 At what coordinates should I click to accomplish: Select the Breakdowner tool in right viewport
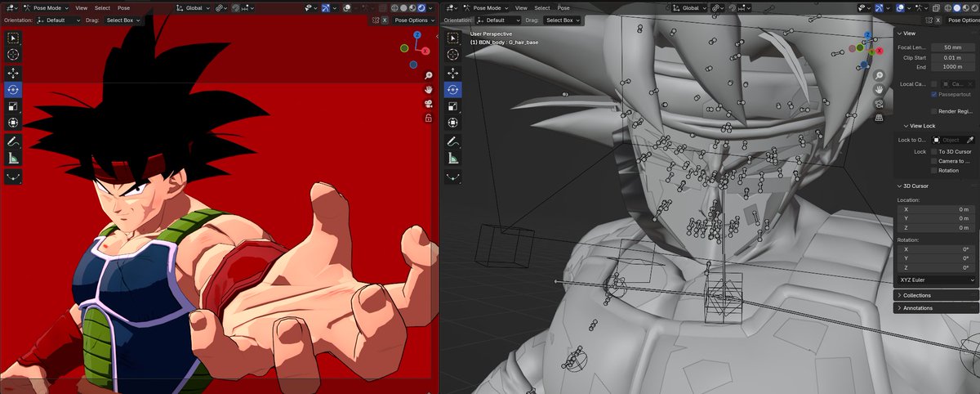pos(453,176)
